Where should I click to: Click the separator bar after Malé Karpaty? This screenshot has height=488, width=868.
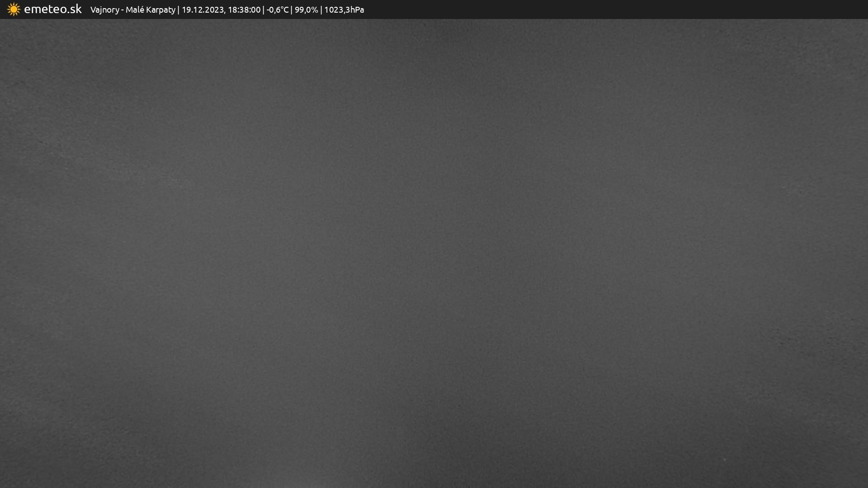click(179, 10)
